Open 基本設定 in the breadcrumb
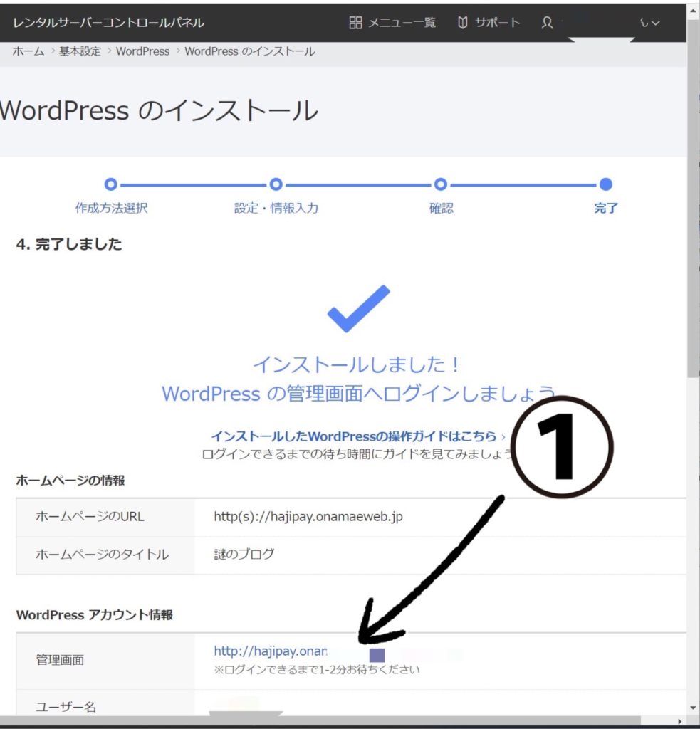Image resolution: width=700 pixels, height=729 pixels. click(80, 51)
